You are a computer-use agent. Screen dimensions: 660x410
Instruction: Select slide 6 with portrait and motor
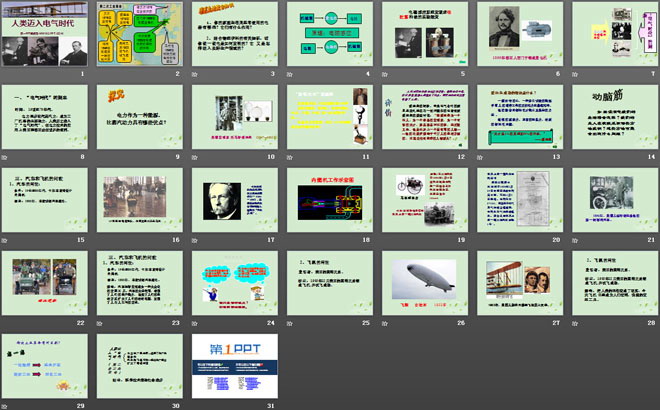[520, 34]
